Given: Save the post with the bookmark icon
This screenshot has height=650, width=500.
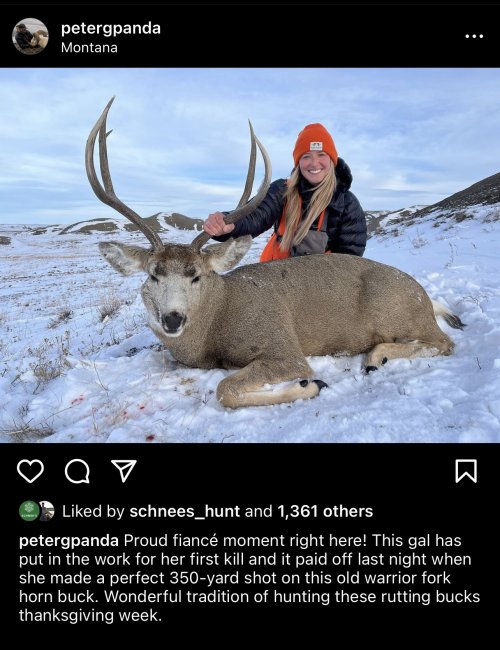Looking at the screenshot, I should [466, 471].
